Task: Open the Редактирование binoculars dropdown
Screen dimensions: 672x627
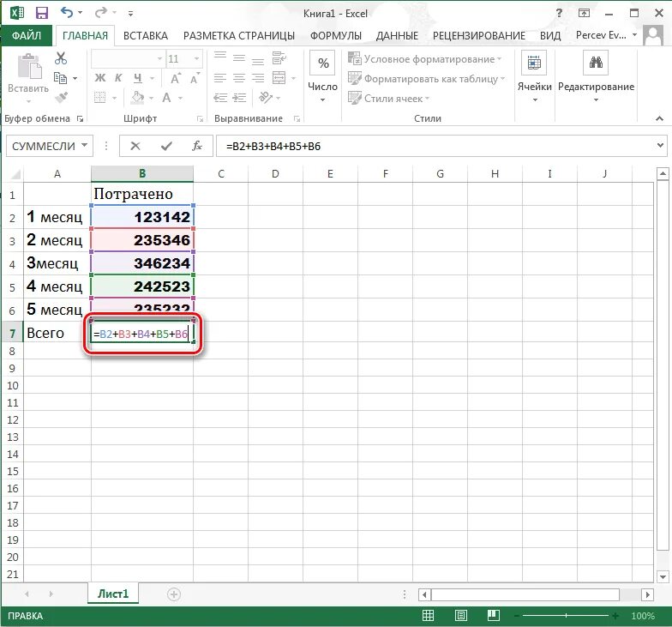Action: click(x=596, y=77)
